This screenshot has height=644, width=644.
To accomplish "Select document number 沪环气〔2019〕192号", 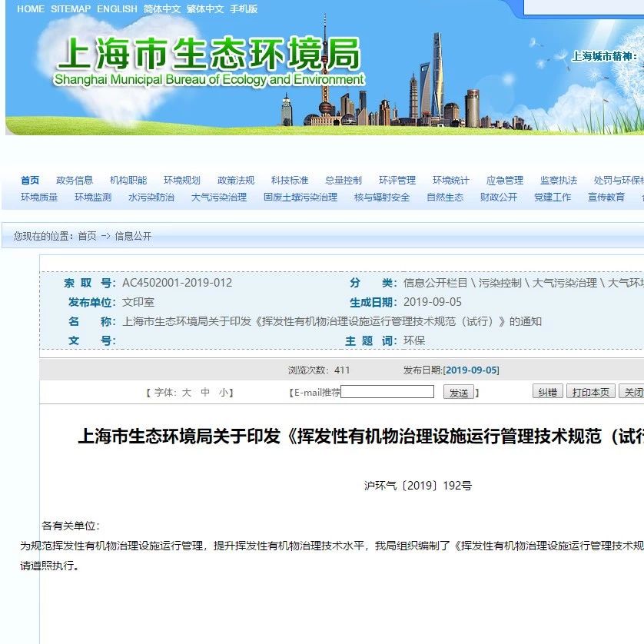I will pyautogui.click(x=418, y=486).
